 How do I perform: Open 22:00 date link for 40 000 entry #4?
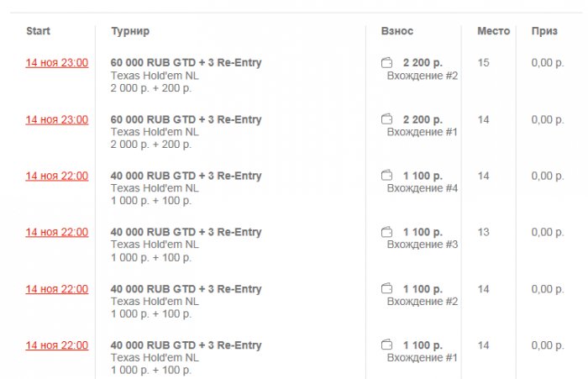pyautogui.click(x=56, y=176)
